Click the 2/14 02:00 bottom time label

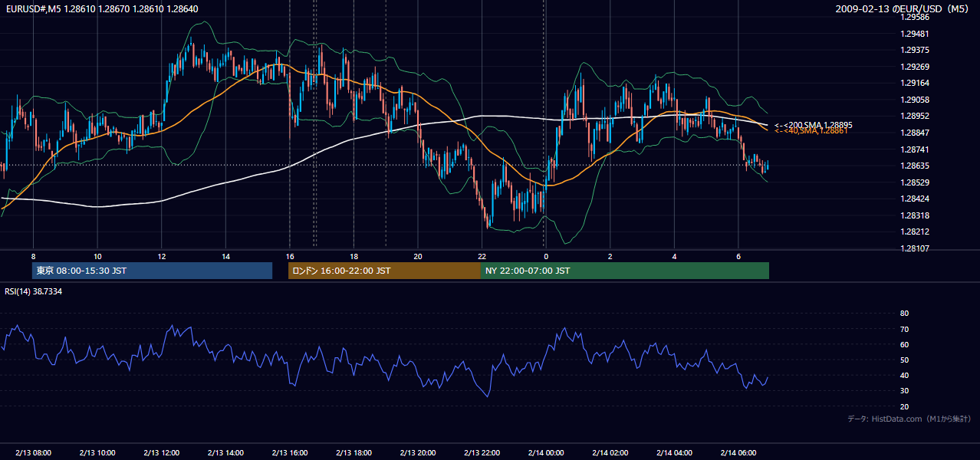[x=610, y=453]
